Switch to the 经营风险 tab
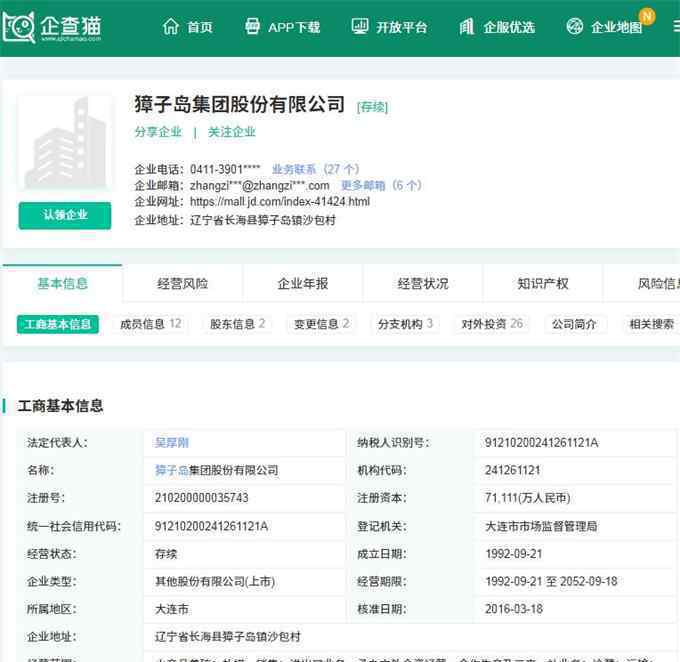Image resolution: width=680 pixels, height=662 pixels. pyautogui.click(x=183, y=283)
